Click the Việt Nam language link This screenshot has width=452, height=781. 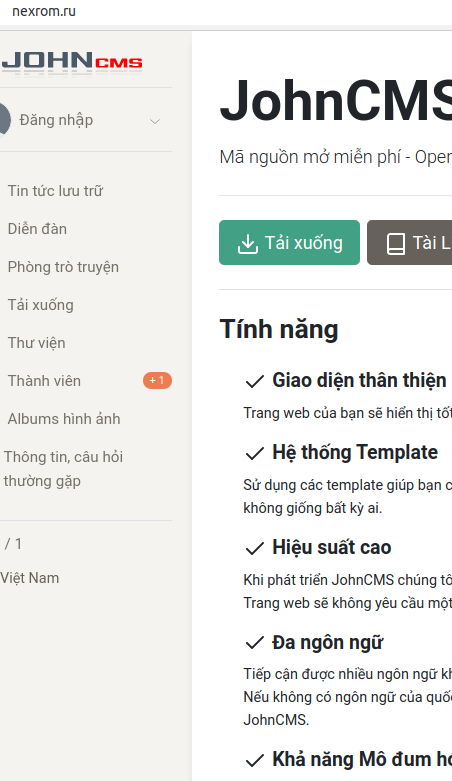click(30, 578)
